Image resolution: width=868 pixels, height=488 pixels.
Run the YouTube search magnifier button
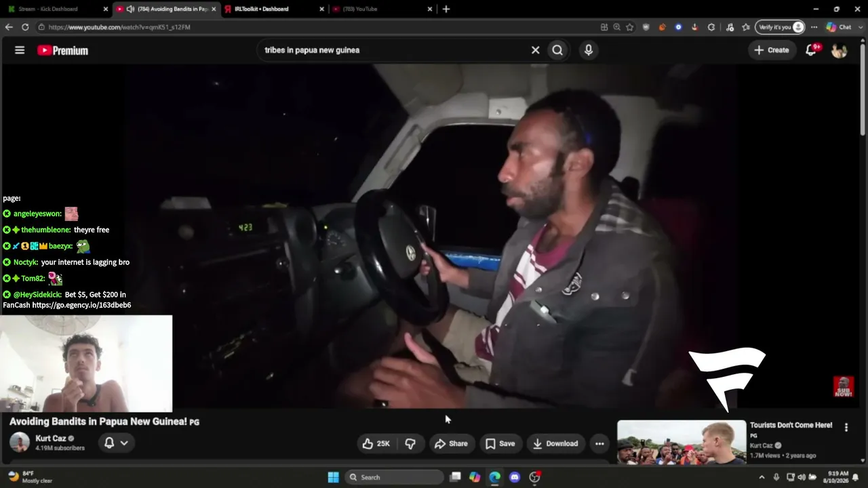click(557, 50)
